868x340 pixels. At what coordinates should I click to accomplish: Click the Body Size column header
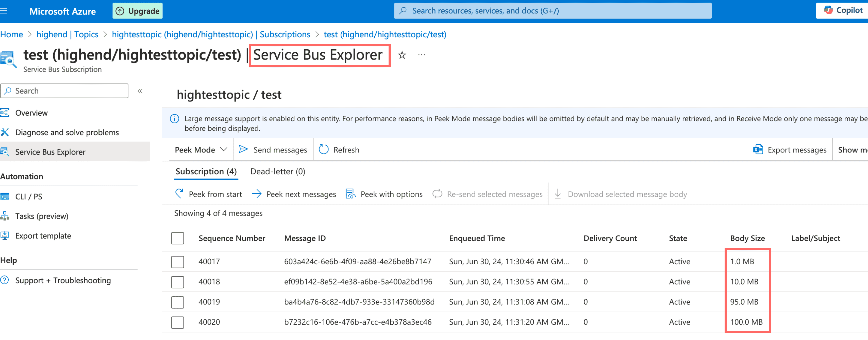[747, 238]
